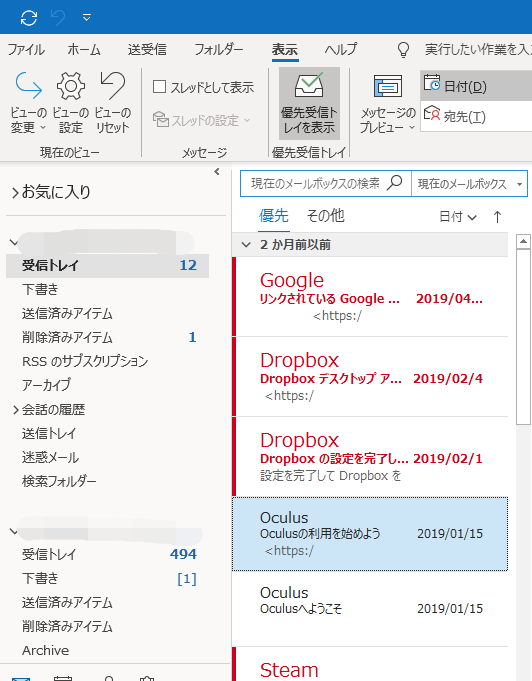Arrange by 日付(D) option

click(x=476, y=86)
